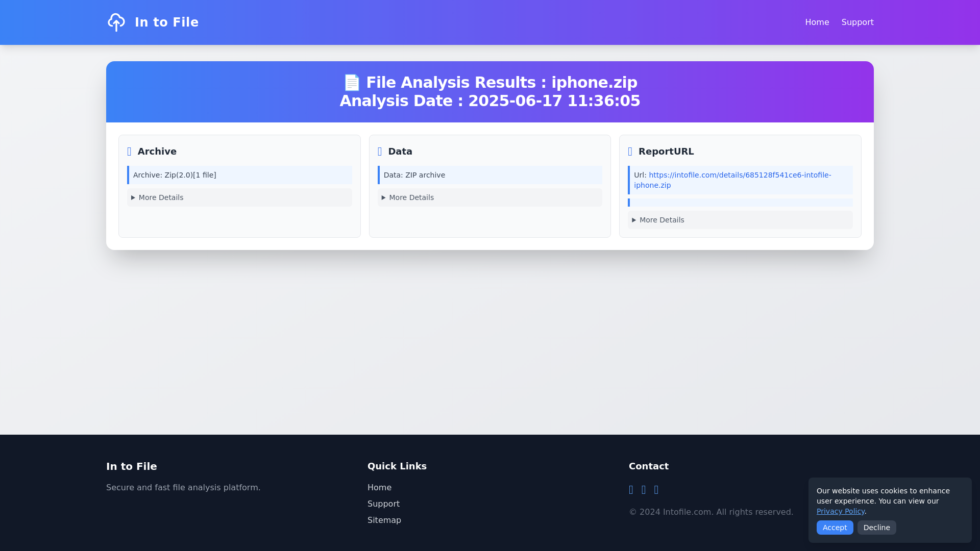The width and height of the screenshot is (980, 551).
Task: Click the Data card icon
Action: pyautogui.click(x=380, y=152)
